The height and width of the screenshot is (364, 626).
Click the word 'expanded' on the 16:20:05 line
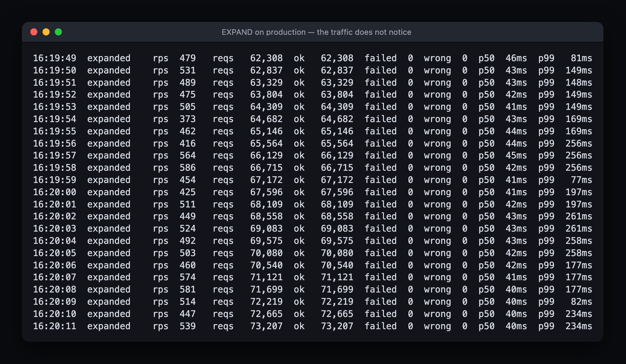click(x=109, y=253)
